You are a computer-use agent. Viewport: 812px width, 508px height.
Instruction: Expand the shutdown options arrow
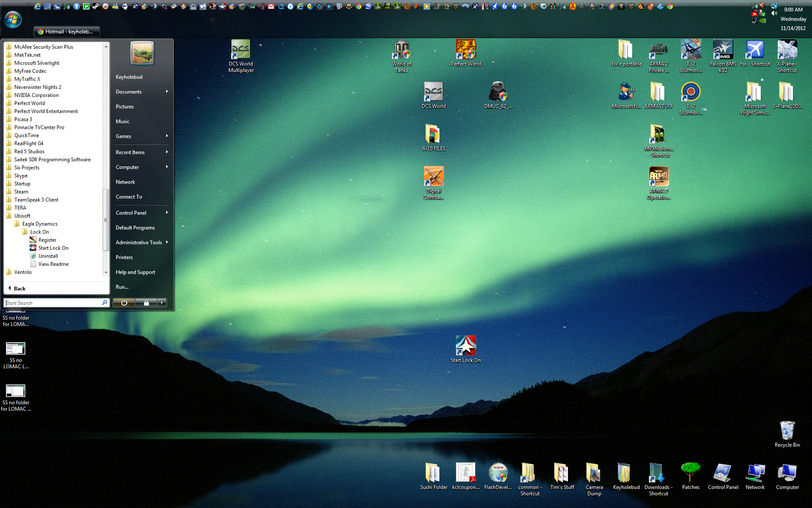click(x=162, y=303)
